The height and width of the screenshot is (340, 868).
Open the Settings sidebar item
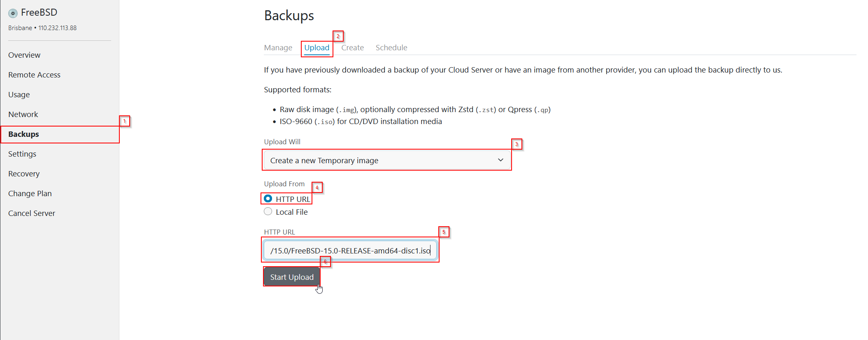click(22, 154)
